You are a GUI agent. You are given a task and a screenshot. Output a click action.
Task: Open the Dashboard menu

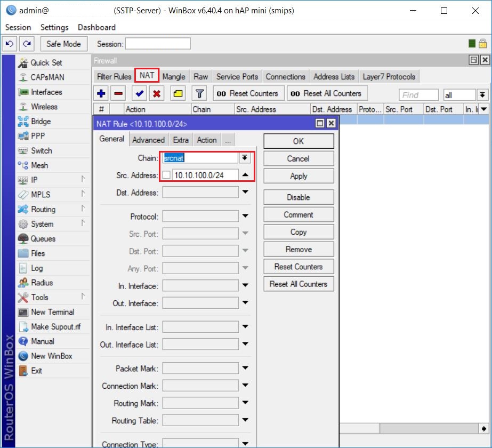[96, 27]
